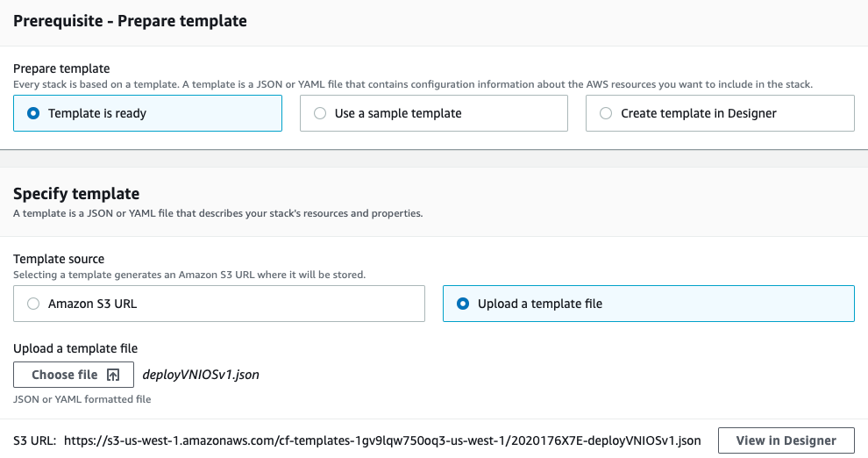Select 'Create template in Designer' radio button
The width and height of the screenshot is (868, 458).
click(606, 113)
